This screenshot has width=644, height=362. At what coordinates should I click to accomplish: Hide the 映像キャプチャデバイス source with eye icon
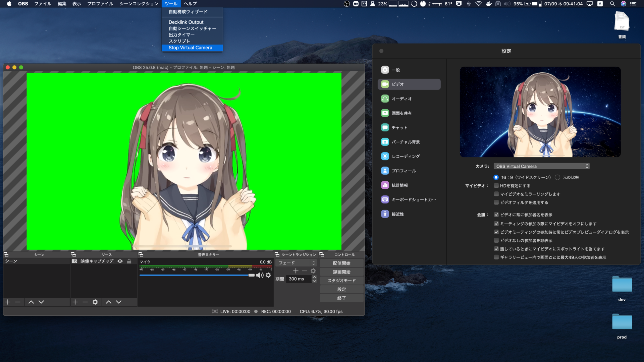tap(120, 261)
